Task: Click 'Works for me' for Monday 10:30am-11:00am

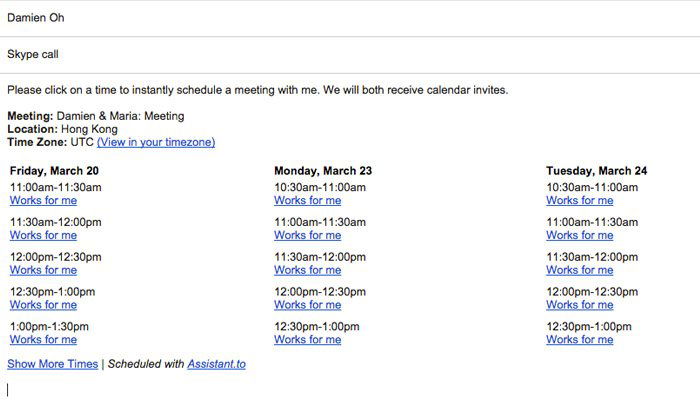Action: tap(307, 201)
